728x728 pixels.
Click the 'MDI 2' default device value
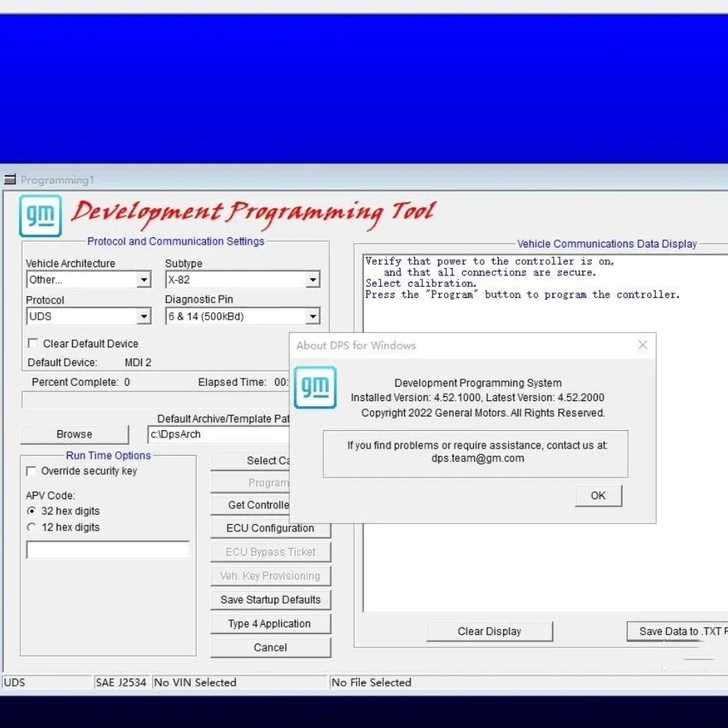click(138, 362)
